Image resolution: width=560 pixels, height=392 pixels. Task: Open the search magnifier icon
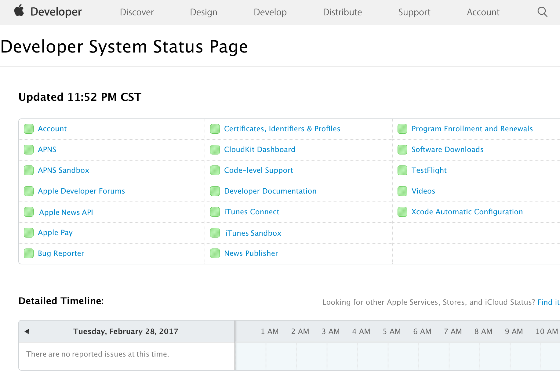[x=542, y=12]
